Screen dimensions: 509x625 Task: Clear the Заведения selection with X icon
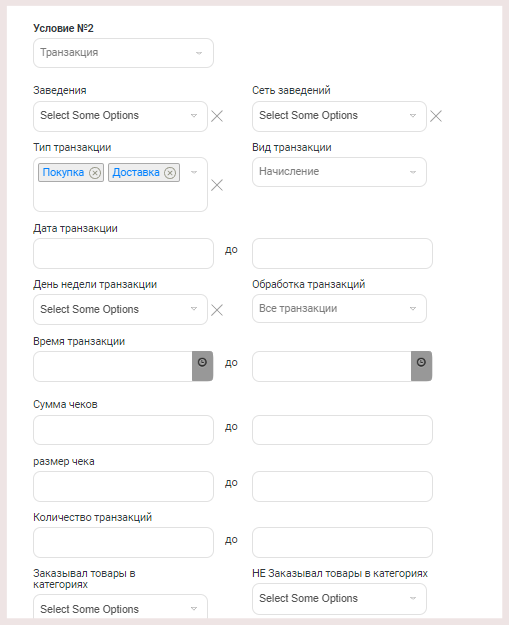pyautogui.click(x=217, y=116)
